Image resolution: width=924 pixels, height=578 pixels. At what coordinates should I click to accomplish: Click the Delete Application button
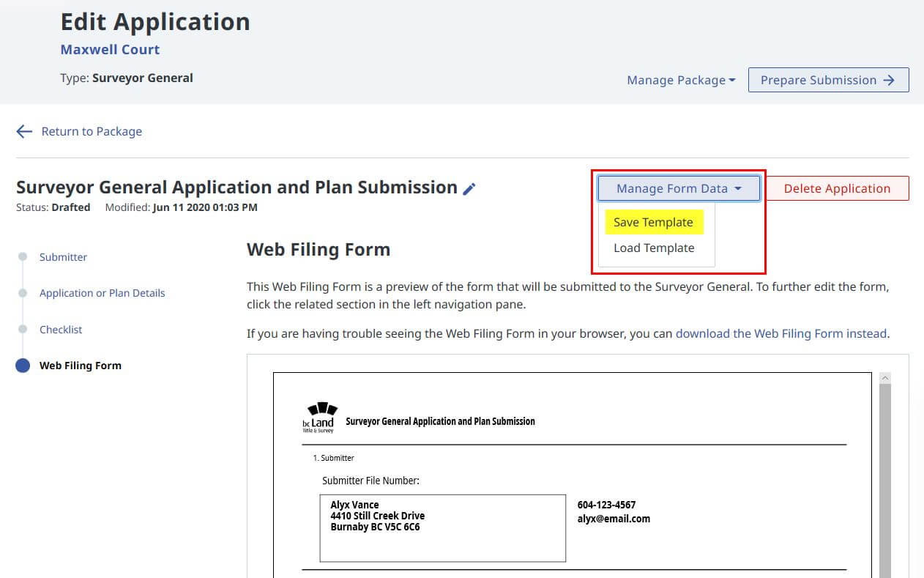click(837, 188)
